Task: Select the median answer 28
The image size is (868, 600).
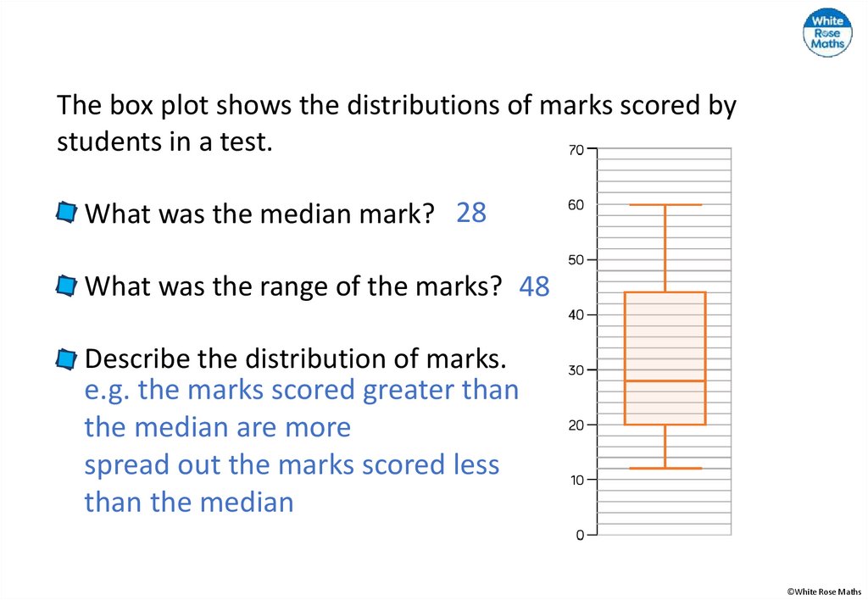Action: [x=471, y=213]
